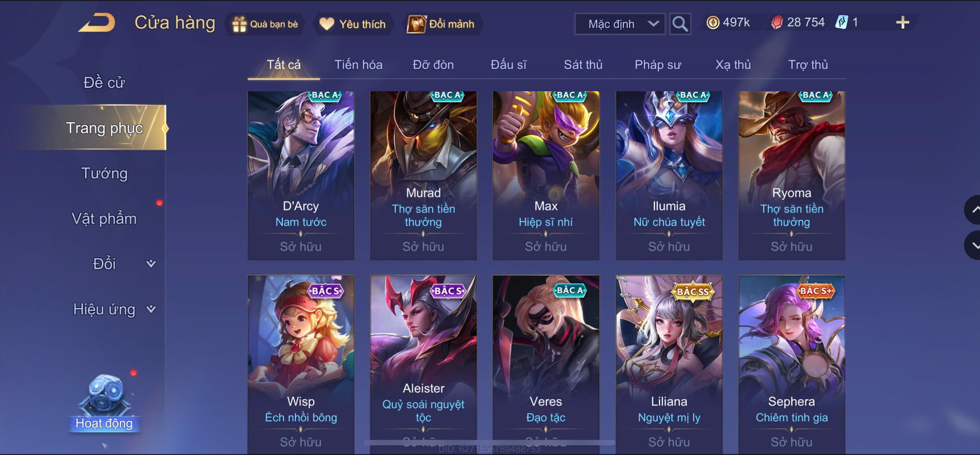Open Quà bạn bè gift option

pyautogui.click(x=265, y=24)
